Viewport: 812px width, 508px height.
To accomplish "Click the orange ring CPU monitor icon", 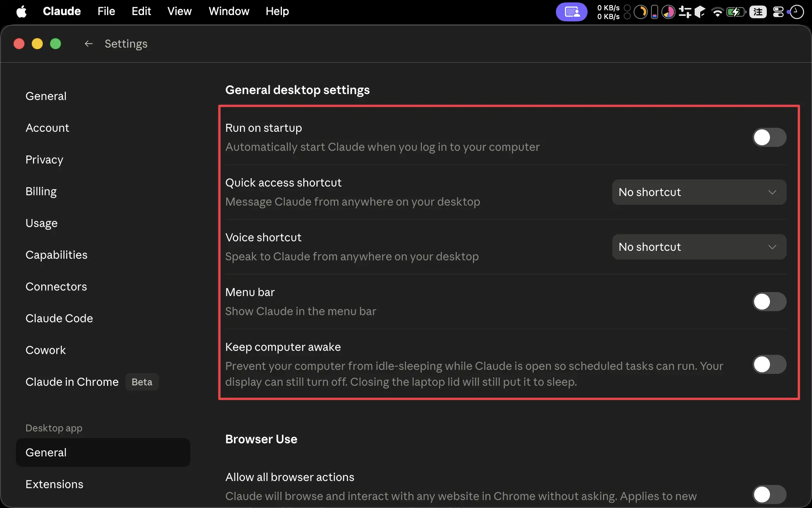I will click(x=640, y=12).
